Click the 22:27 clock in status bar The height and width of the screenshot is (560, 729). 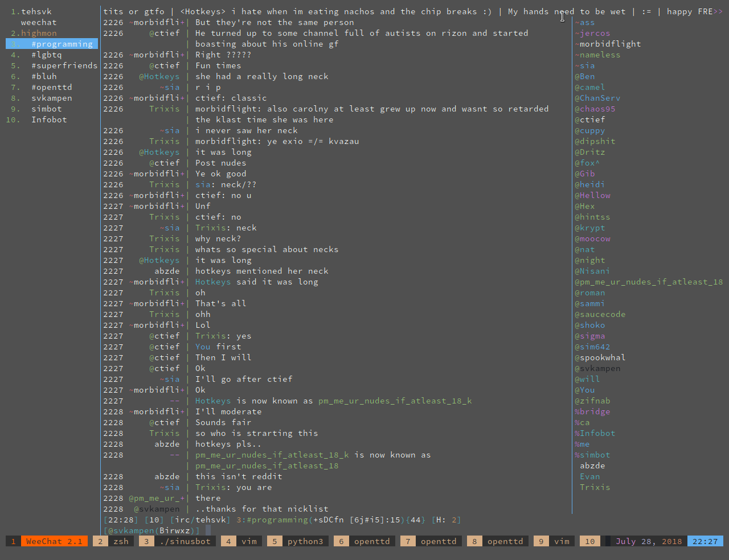[x=705, y=541]
